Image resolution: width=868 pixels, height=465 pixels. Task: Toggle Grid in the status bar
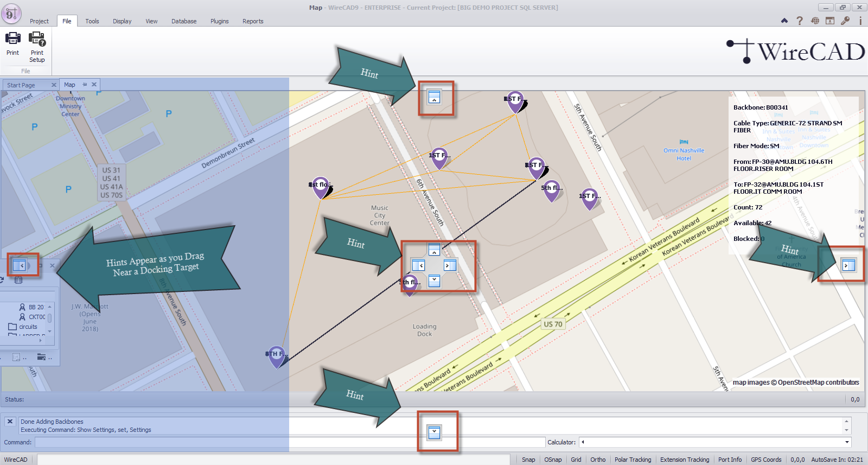[576, 460]
